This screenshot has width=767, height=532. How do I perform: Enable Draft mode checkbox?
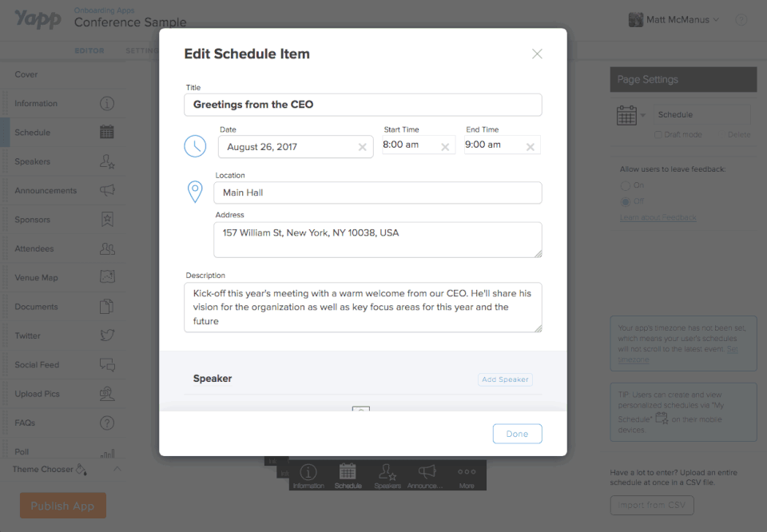point(658,135)
